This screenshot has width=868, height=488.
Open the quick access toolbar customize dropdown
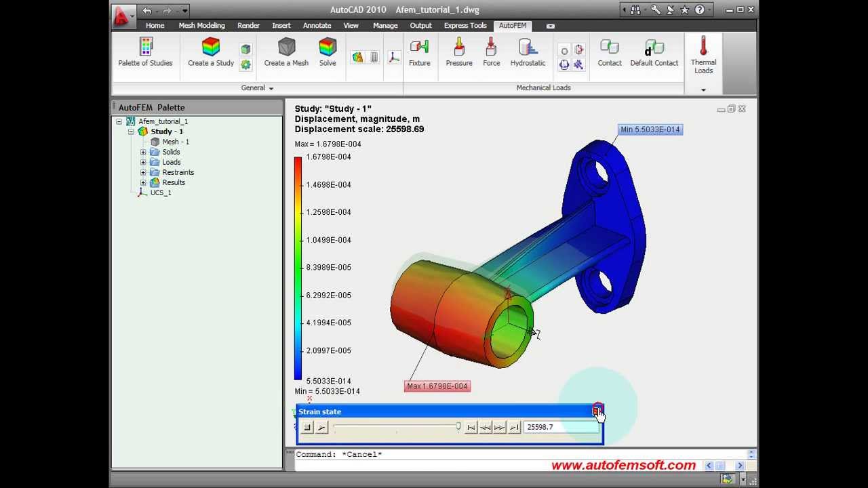184,11
